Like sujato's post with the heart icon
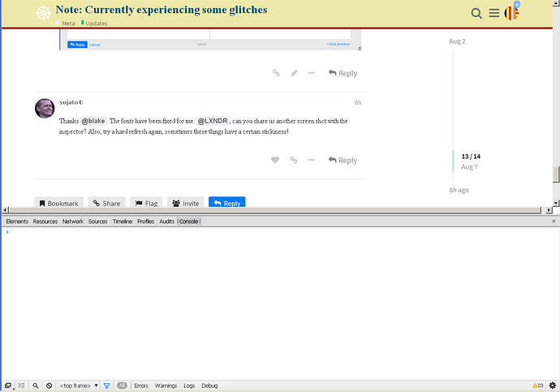Image resolution: width=560 pixels, height=392 pixels. coord(275,160)
